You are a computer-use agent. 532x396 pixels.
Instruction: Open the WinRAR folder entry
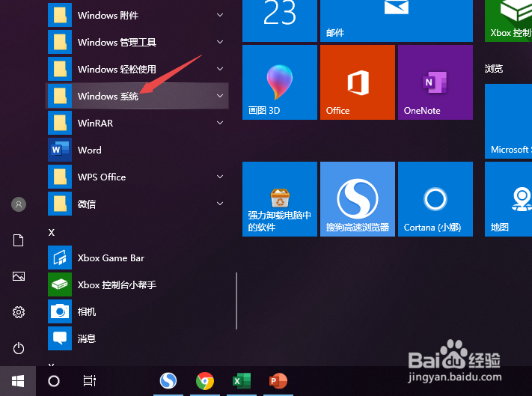[137, 123]
